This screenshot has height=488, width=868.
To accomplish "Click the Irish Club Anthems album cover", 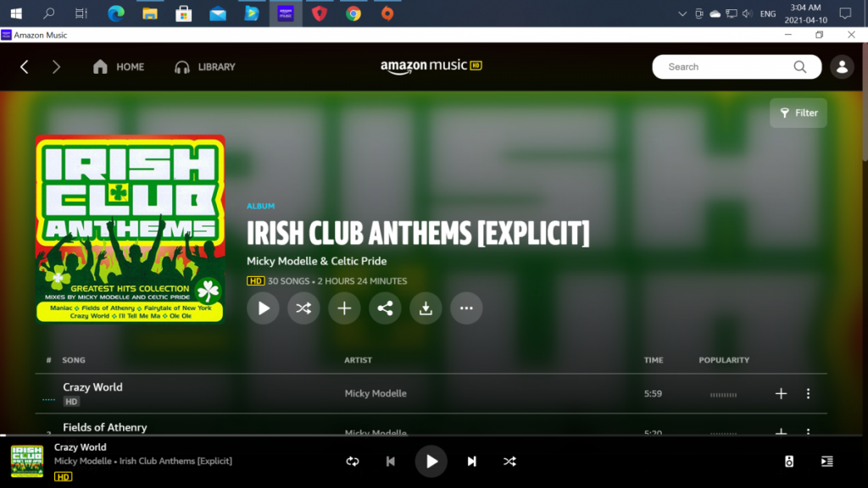I will (130, 229).
